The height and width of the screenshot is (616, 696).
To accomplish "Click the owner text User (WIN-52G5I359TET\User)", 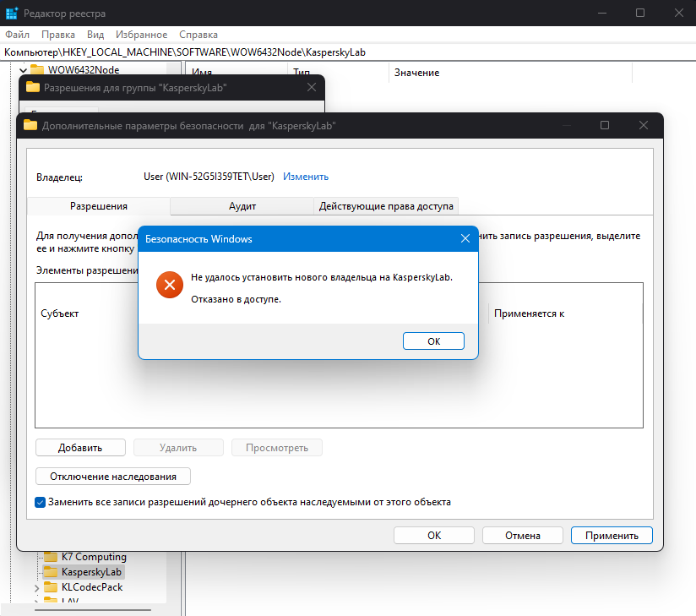I will click(x=209, y=177).
